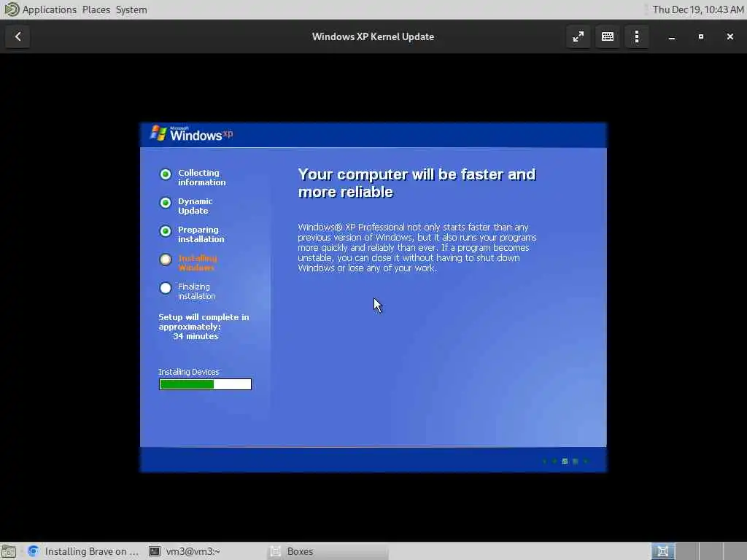The width and height of the screenshot is (747, 560).
Task: Click the 'Windows XP Kernel Update' title
Action: pos(373,36)
